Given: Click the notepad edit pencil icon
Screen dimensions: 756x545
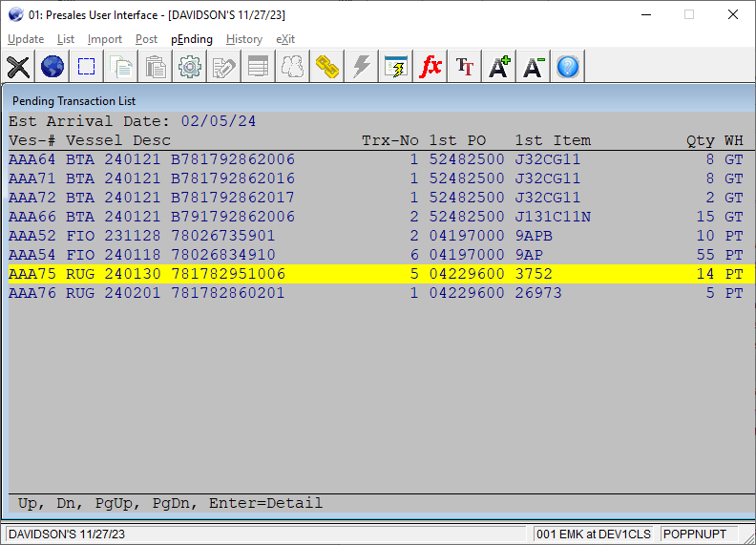Looking at the screenshot, I should pos(223,67).
